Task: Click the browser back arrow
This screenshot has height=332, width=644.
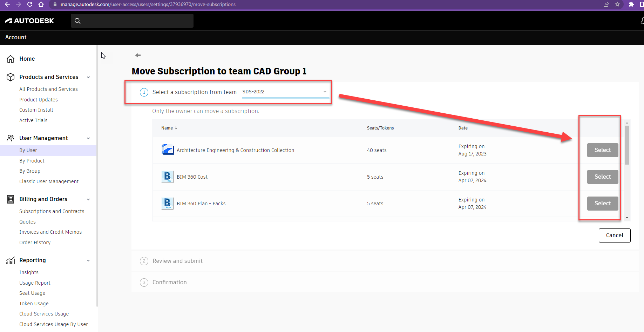Action: (x=7, y=4)
